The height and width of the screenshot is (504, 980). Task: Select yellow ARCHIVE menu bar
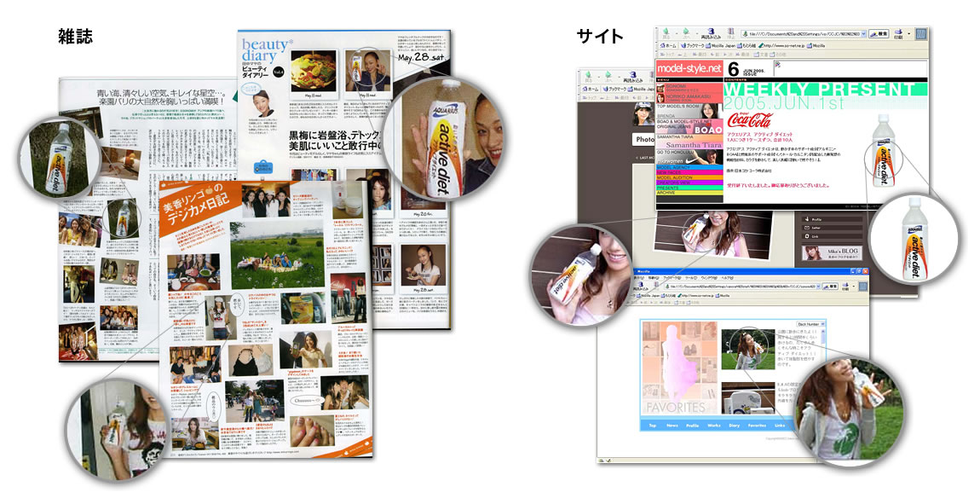pyautogui.click(x=689, y=193)
